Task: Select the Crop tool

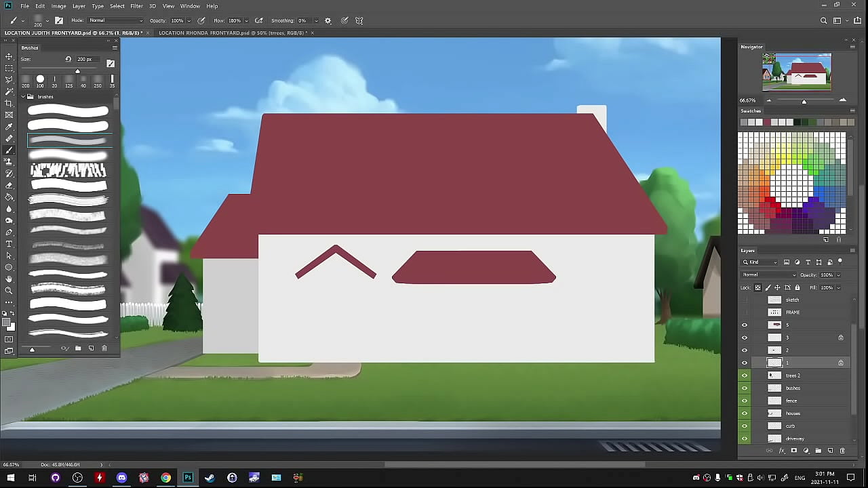Action: click(9, 103)
